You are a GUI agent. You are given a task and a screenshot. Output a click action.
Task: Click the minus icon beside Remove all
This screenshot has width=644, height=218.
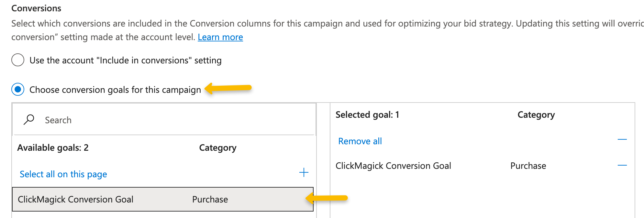622,139
